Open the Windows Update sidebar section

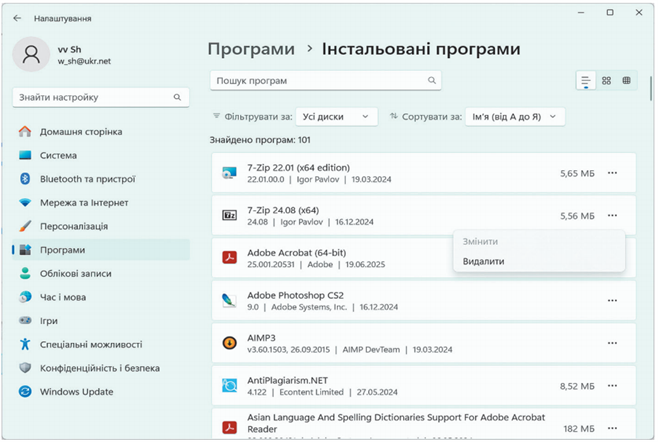(x=101, y=392)
